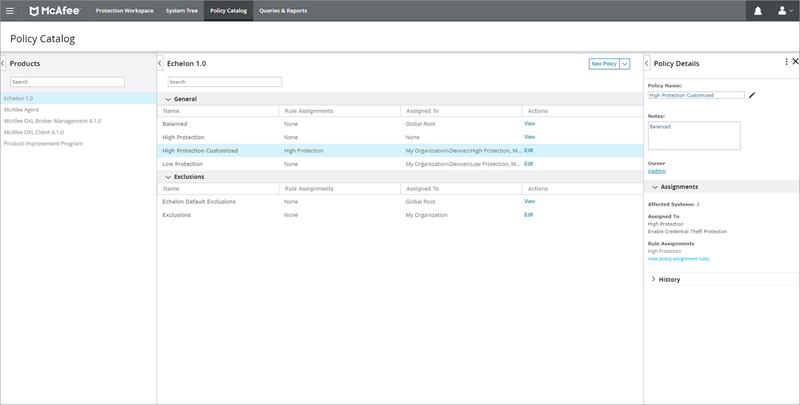The height and width of the screenshot is (405, 800).
Task: Edit the Exclusions policy
Action: point(529,215)
